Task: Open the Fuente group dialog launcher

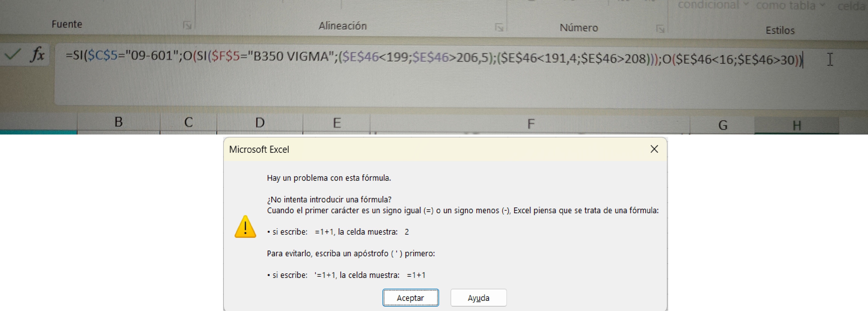Action: pos(187,25)
